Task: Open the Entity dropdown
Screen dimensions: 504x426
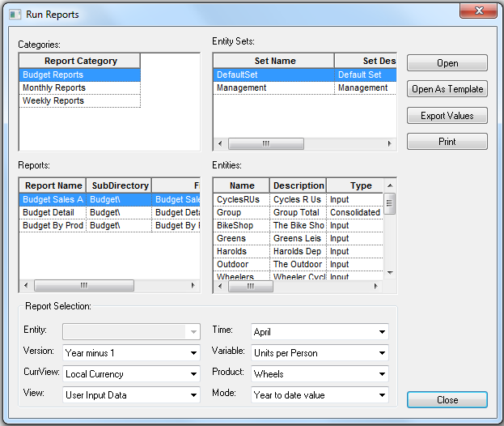Action: 132,332
